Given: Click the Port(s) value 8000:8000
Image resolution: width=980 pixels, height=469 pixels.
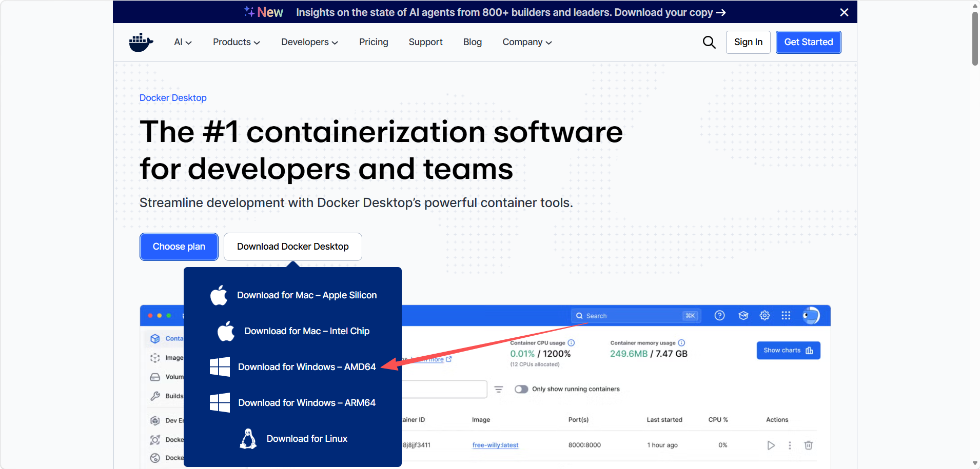Looking at the screenshot, I should (x=584, y=445).
